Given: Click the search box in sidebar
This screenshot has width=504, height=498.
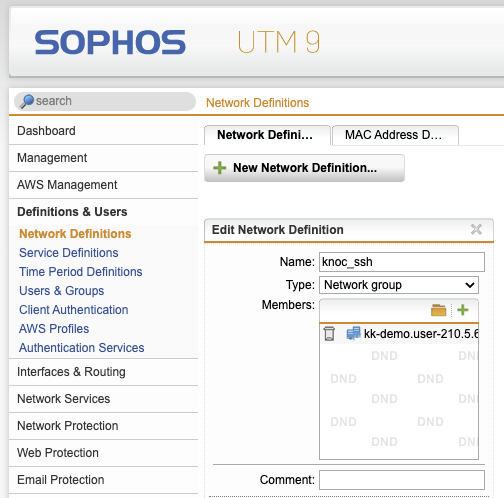Looking at the screenshot, I should tap(105, 101).
